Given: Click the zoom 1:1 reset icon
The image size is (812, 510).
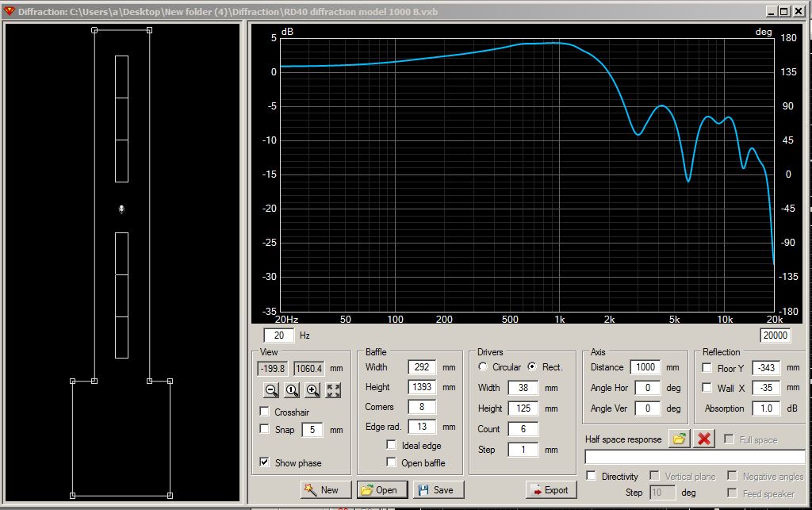Looking at the screenshot, I should tap(292, 390).
